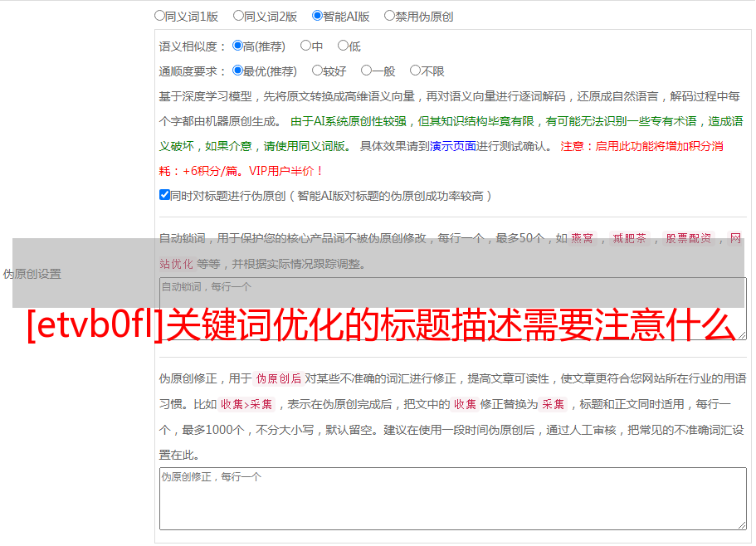
Task: Click the 伪原创修正 text area
Action: tap(453, 499)
